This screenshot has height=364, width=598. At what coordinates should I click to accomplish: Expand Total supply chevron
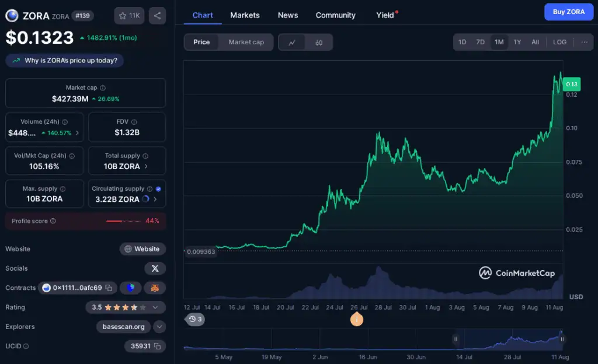pos(145,166)
